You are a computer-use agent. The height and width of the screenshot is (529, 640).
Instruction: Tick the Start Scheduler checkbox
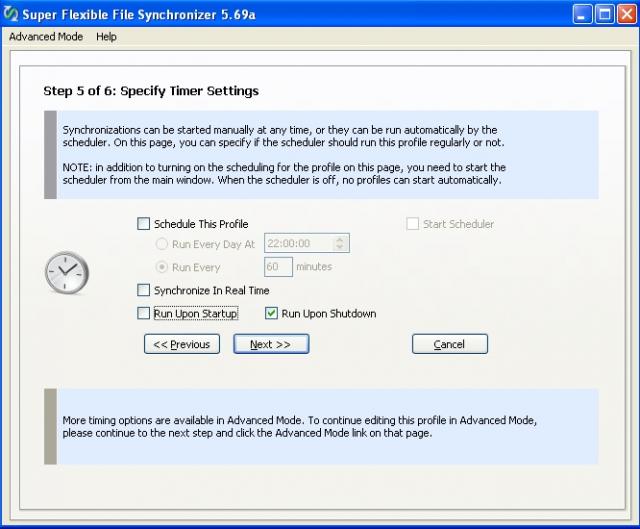click(x=412, y=224)
